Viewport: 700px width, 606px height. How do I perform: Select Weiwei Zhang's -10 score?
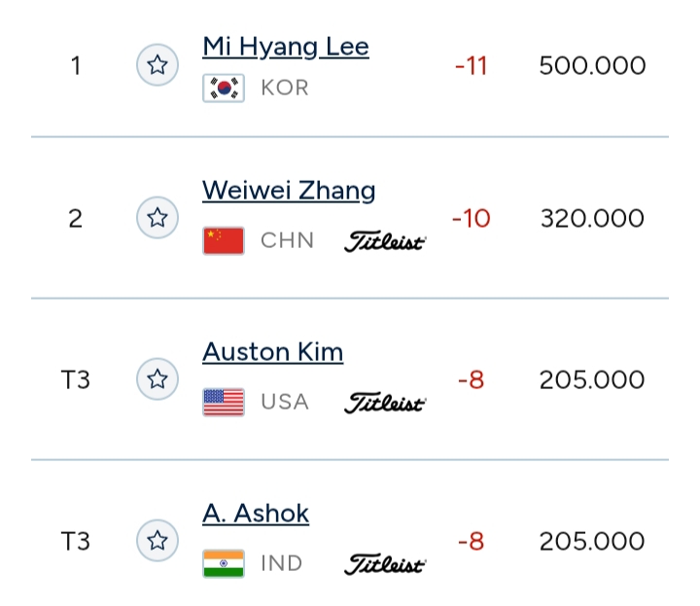coord(471,218)
